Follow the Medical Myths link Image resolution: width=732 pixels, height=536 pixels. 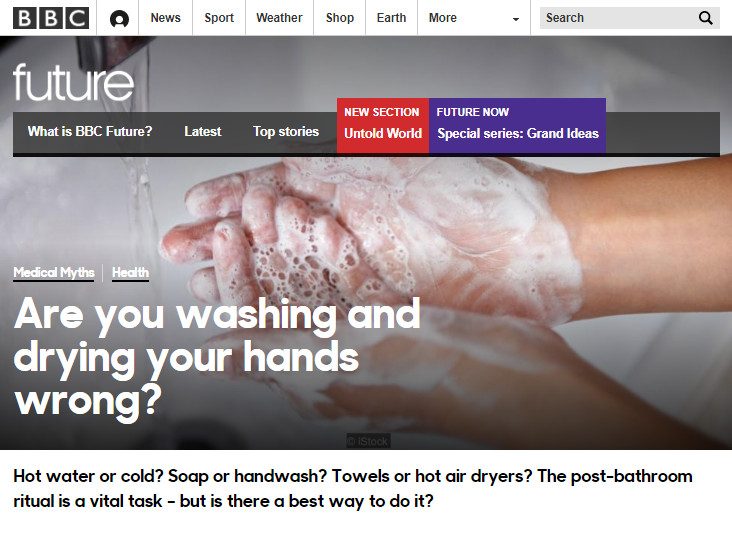point(54,273)
